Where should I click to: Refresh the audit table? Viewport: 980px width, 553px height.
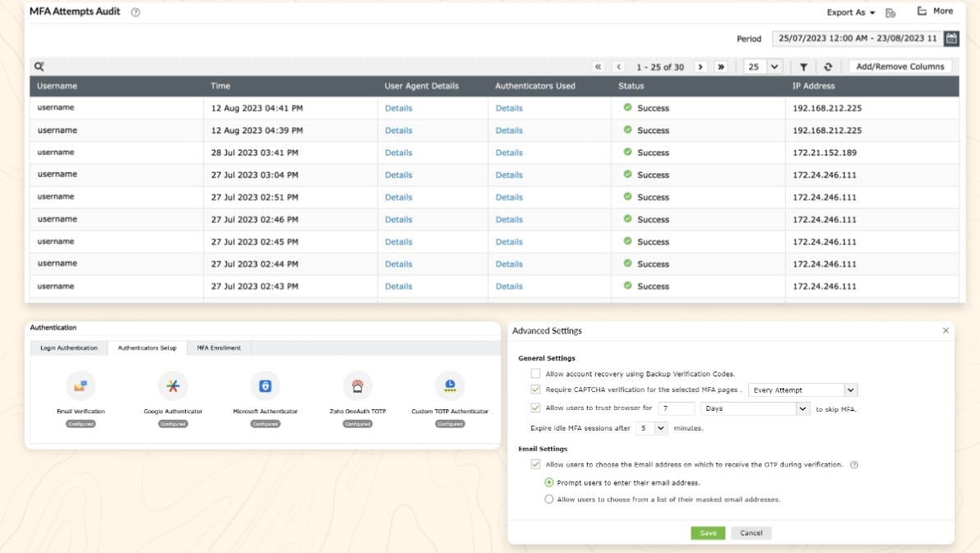[828, 67]
